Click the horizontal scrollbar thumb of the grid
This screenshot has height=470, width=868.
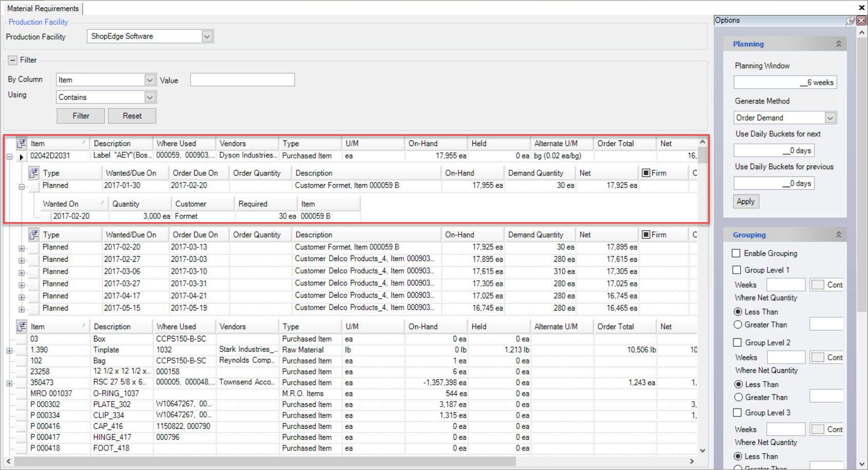click(265, 461)
